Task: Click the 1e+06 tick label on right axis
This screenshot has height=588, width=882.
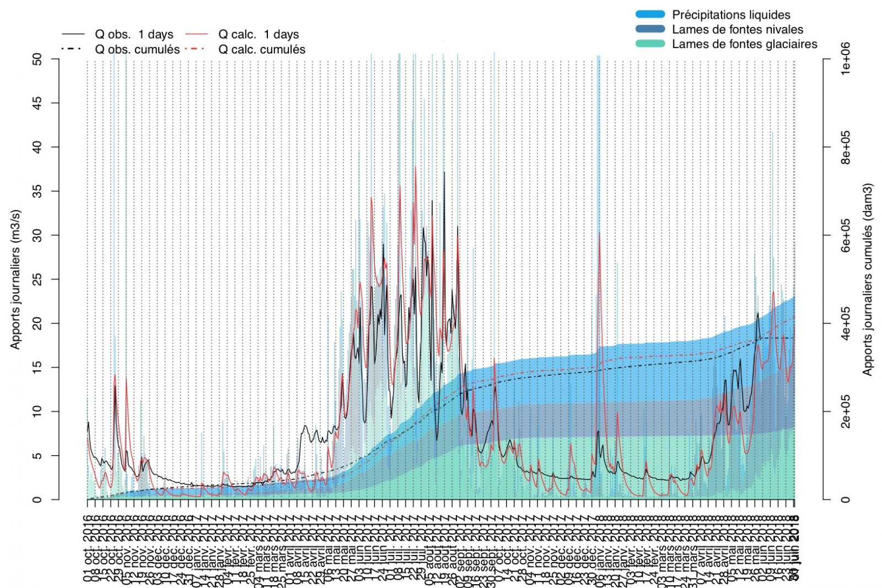Action: [845, 58]
